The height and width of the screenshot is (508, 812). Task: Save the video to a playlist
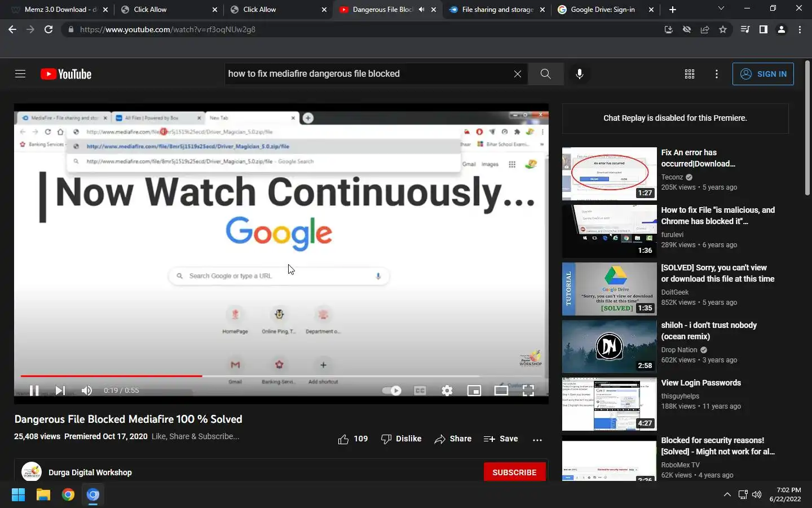coord(501,439)
